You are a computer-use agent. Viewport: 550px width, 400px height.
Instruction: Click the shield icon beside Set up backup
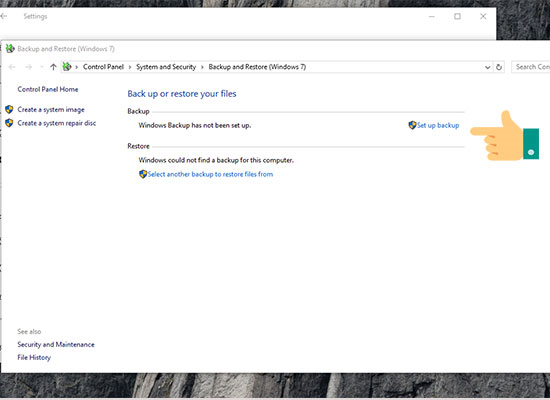(412, 125)
